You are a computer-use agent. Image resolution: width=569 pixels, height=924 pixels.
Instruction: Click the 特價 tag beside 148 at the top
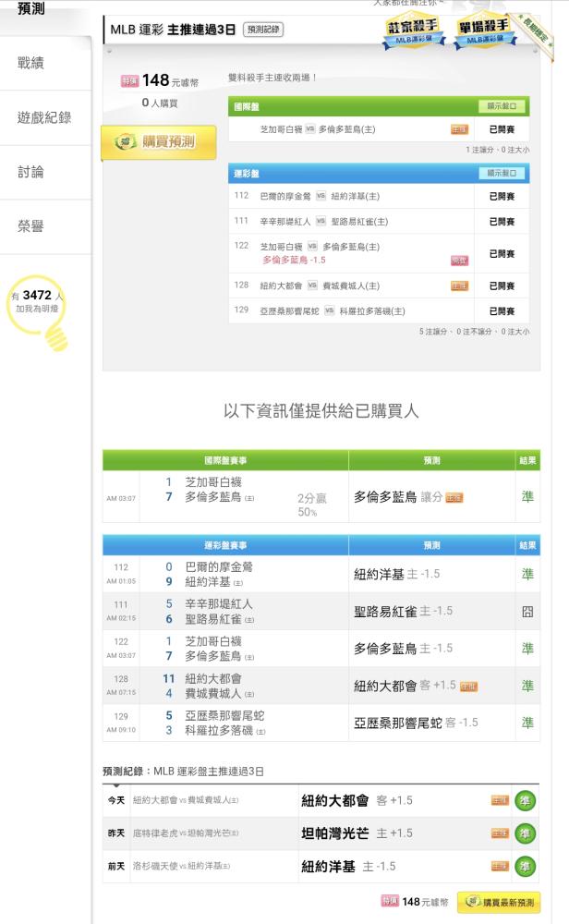pyautogui.click(x=129, y=81)
